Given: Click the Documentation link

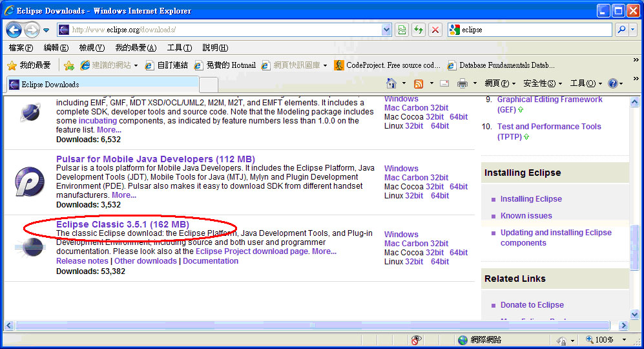Looking at the screenshot, I should [211, 261].
